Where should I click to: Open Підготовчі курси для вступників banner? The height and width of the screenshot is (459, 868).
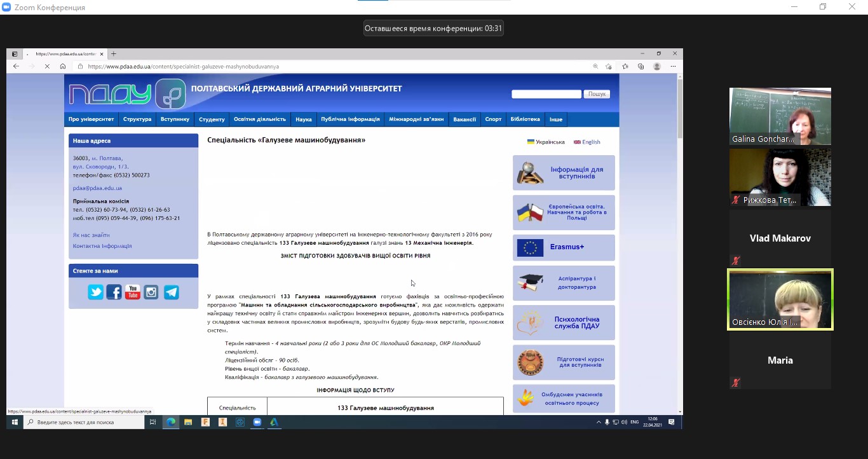point(564,362)
